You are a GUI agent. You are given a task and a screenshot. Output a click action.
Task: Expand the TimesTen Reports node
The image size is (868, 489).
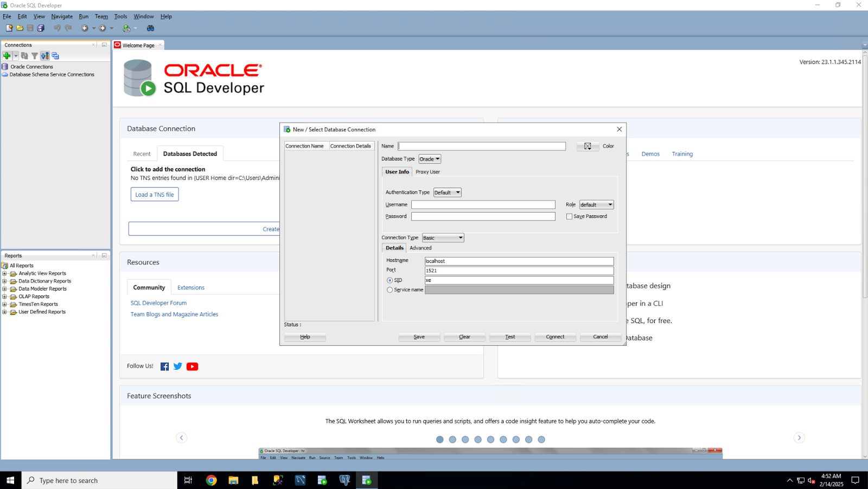tap(4, 304)
